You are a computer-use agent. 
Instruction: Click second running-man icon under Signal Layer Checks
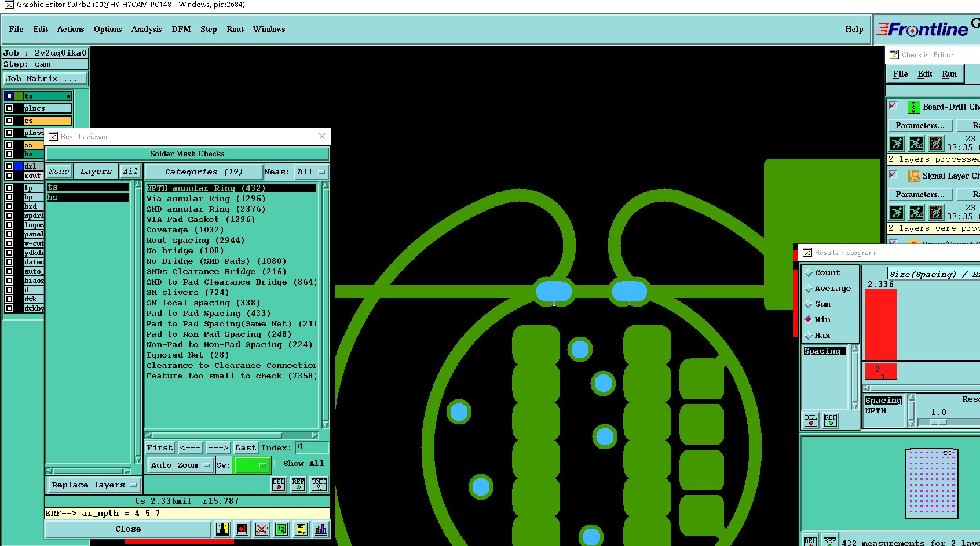tap(917, 212)
